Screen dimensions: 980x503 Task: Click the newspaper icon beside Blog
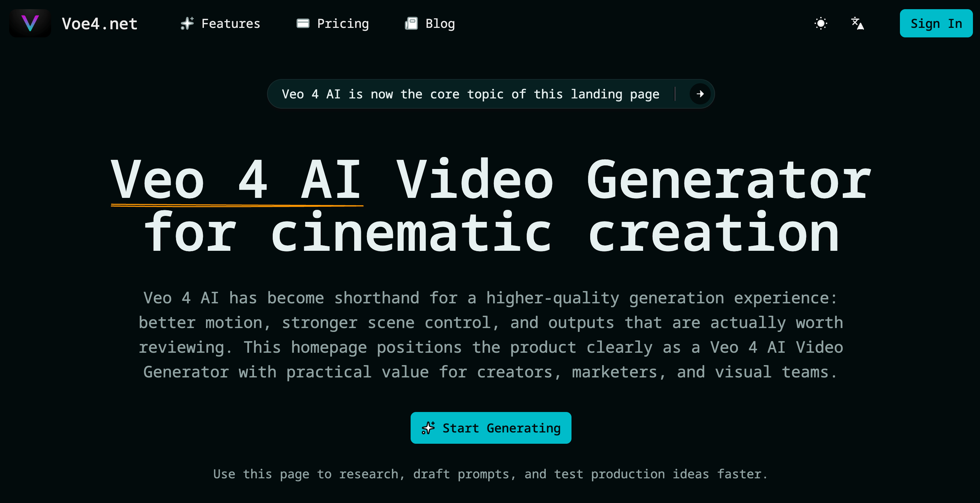tap(411, 24)
